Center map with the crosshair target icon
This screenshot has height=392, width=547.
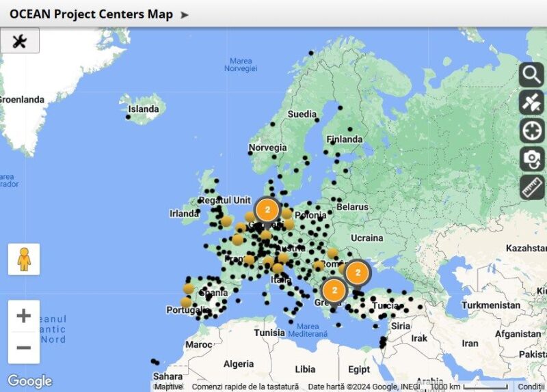click(x=531, y=130)
